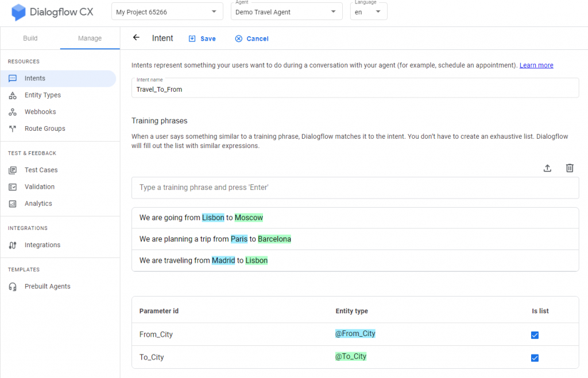The width and height of the screenshot is (588, 378).
Task: Open Prebuilt Agents in the sidebar
Action: tap(59, 287)
